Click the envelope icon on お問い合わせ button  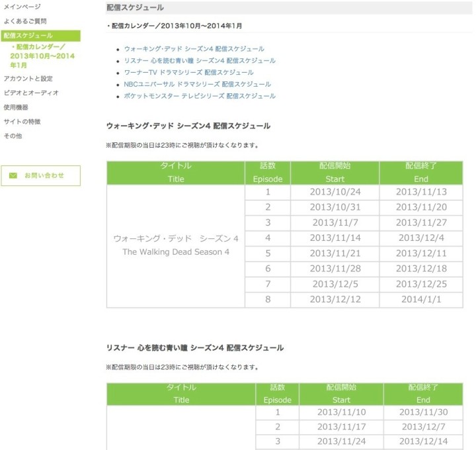pos(13,175)
